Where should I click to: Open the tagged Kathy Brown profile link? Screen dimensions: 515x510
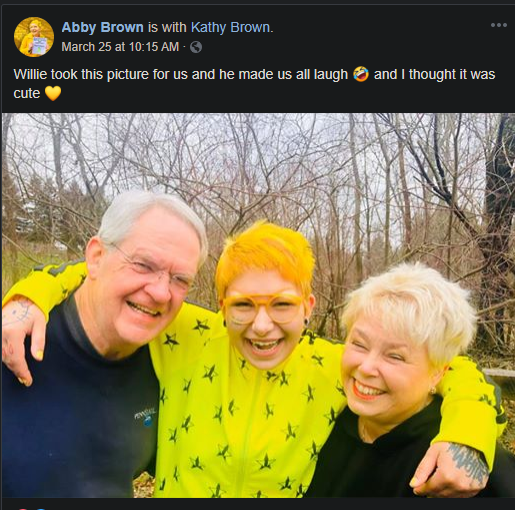point(231,27)
